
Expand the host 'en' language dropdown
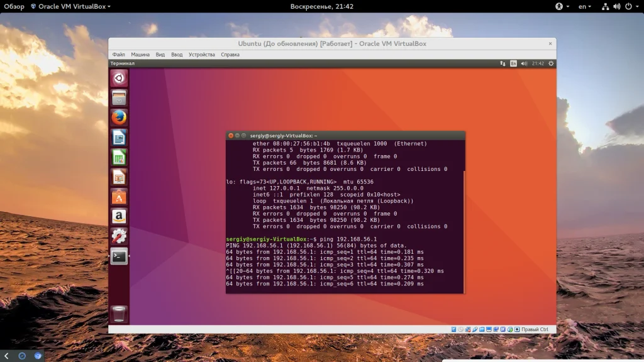click(584, 6)
